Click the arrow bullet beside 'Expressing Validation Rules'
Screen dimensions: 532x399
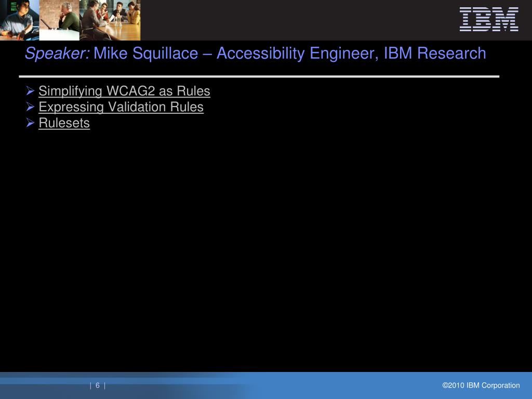click(x=30, y=107)
